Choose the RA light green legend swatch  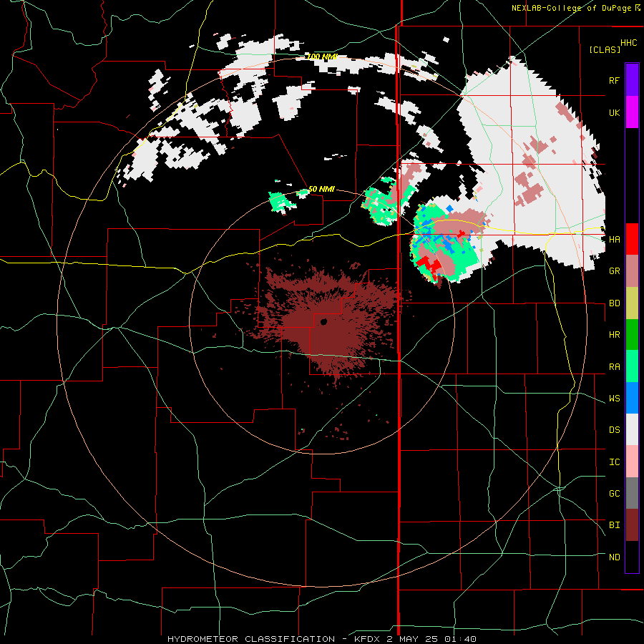[632, 366]
